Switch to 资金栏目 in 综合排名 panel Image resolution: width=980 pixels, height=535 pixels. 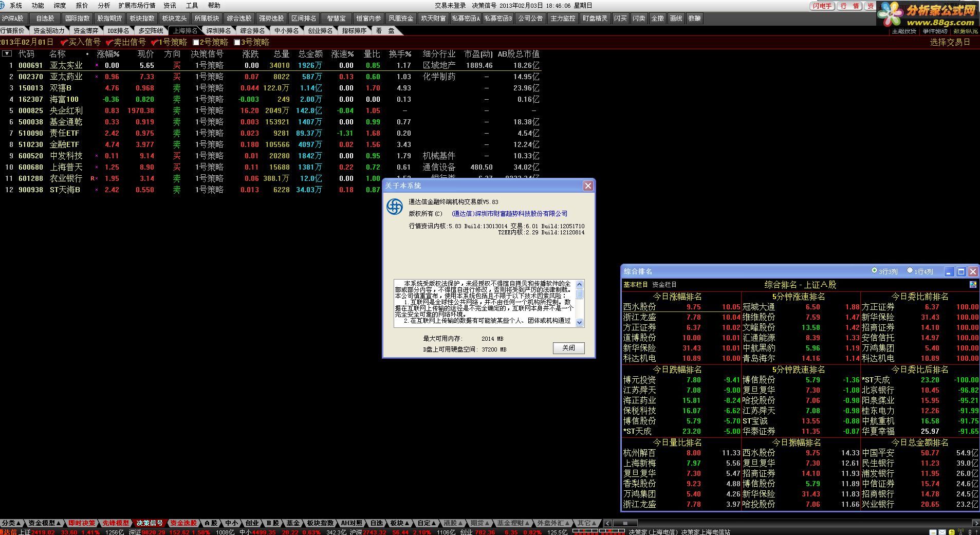[x=664, y=285]
